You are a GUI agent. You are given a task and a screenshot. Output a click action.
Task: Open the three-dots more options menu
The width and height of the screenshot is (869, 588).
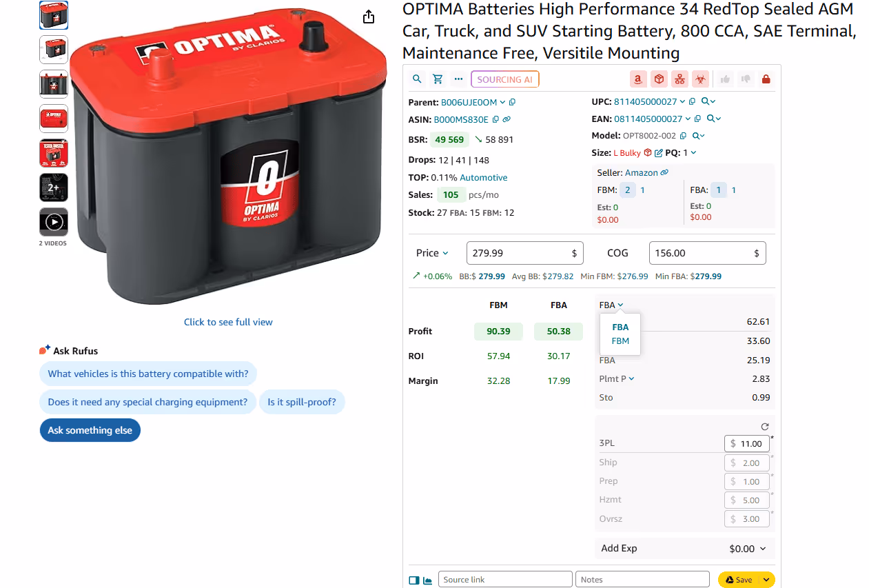coord(458,79)
